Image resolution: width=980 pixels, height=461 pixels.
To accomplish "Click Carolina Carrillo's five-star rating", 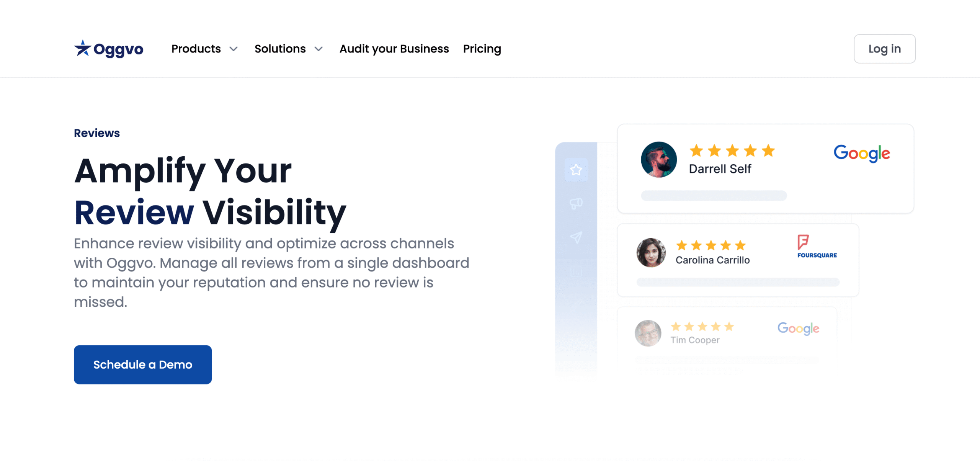I will coord(711,245).
